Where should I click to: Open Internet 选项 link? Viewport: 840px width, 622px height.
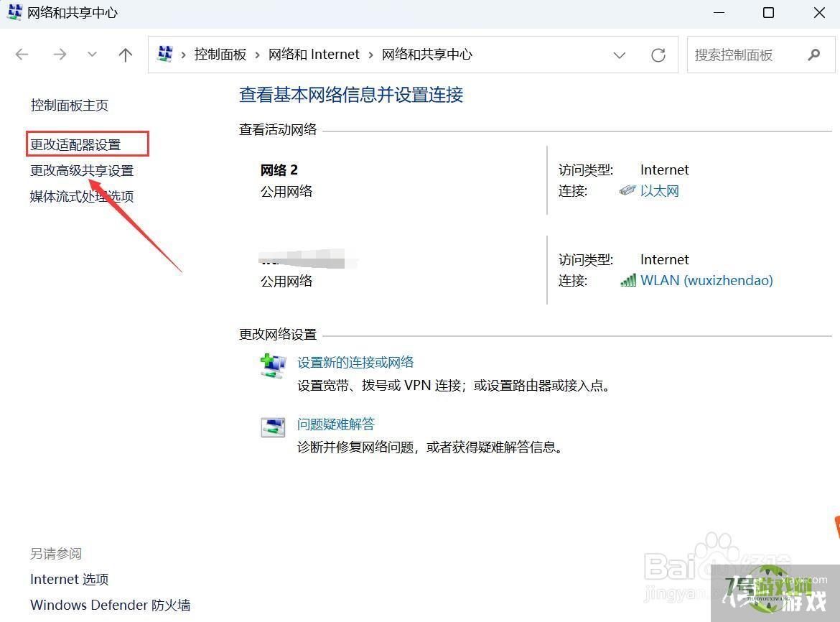(x=69, y=579)
